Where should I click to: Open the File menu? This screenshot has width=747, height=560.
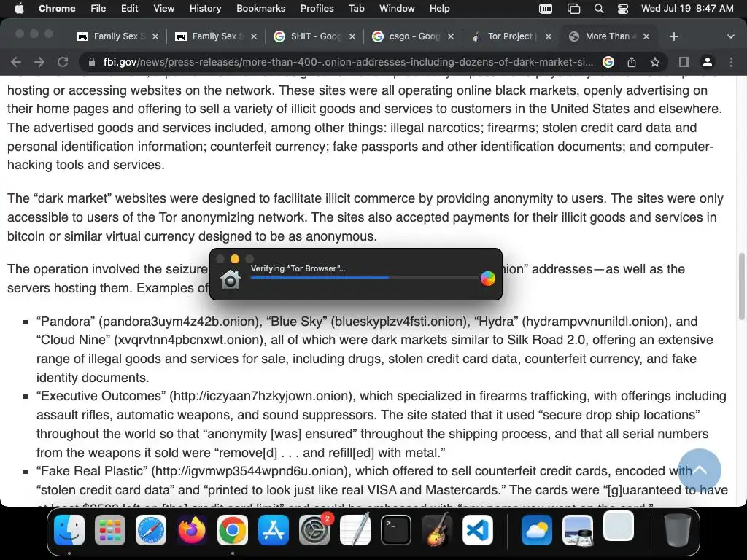[x=98, y=8]
